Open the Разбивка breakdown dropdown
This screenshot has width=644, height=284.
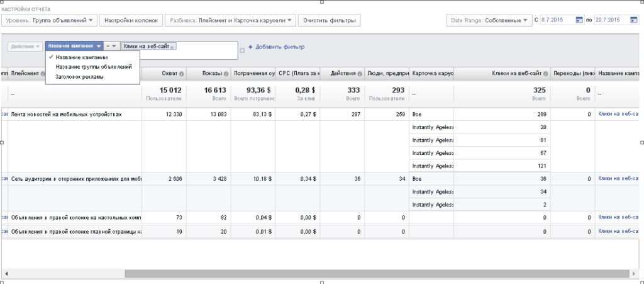tap(230, 21)
